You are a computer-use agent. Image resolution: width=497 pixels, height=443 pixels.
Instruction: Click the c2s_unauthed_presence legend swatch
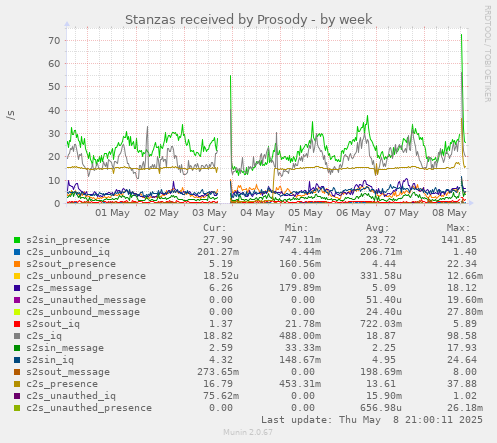tap(17, 408)
